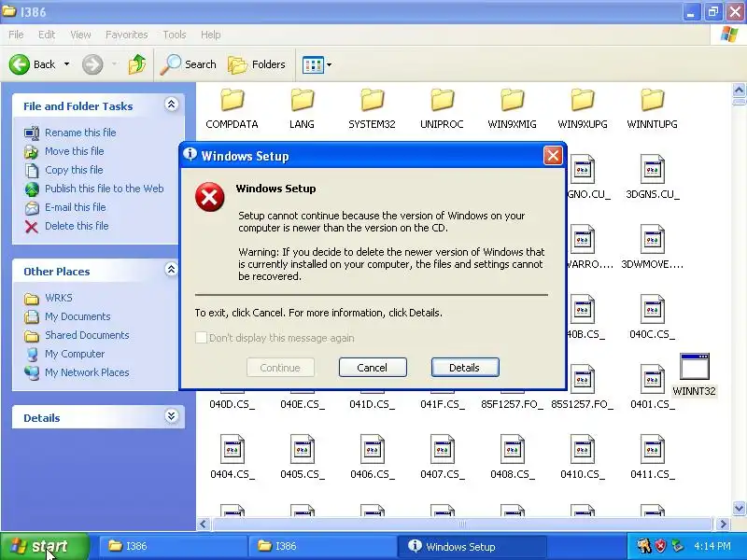Click Copy this file link
Screen dimensions: 747x560
pyautogui.click(x=74, y=170)
